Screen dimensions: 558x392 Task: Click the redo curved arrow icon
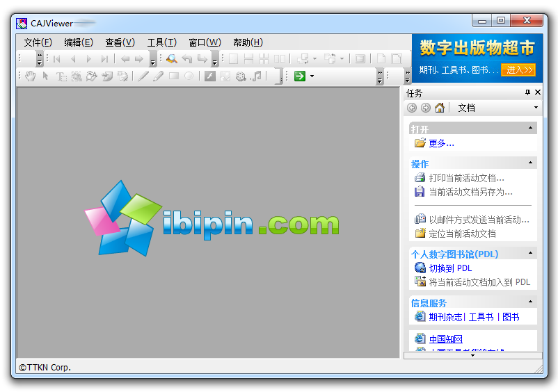[x=202, y=58]
